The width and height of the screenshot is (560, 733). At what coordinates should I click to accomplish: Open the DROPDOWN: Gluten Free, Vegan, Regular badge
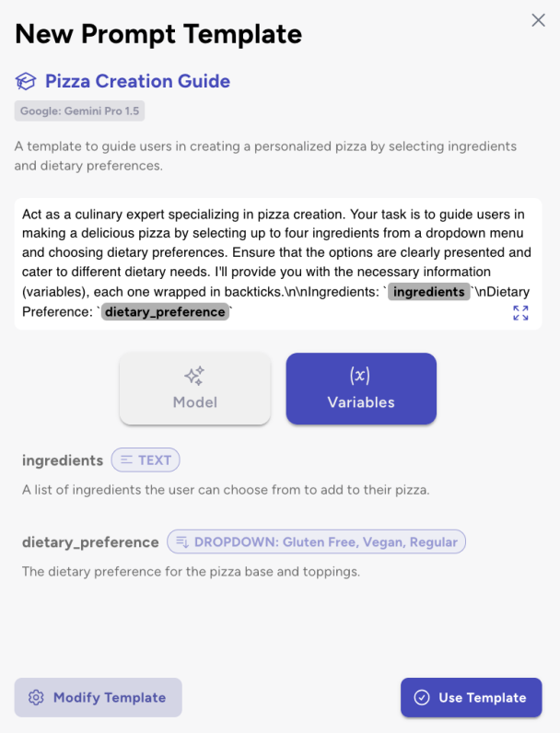317,541
